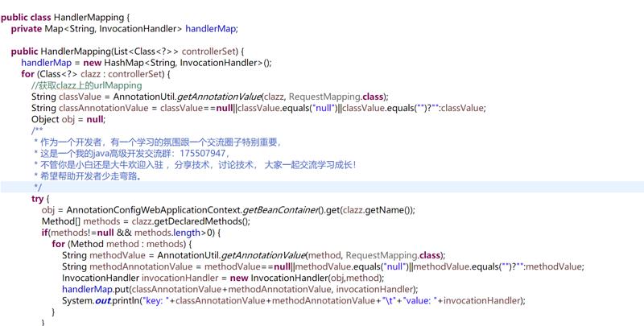Click the "value: " string literal

(419, 300)
